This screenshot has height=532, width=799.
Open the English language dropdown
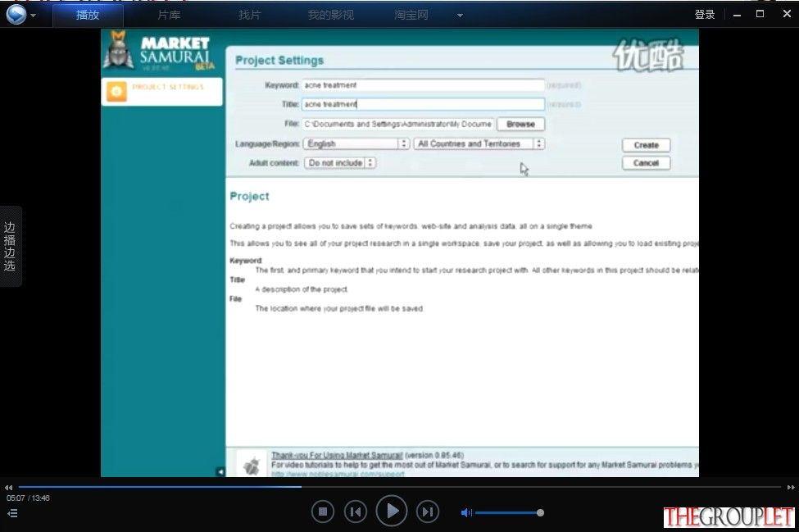(x=356, y=143)
